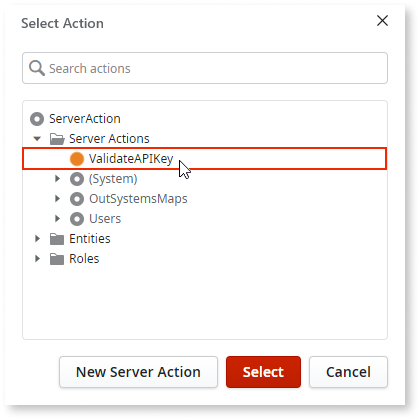Click the ServerAction module circle icon
The image size is (420, 420).
pos(37,119)
